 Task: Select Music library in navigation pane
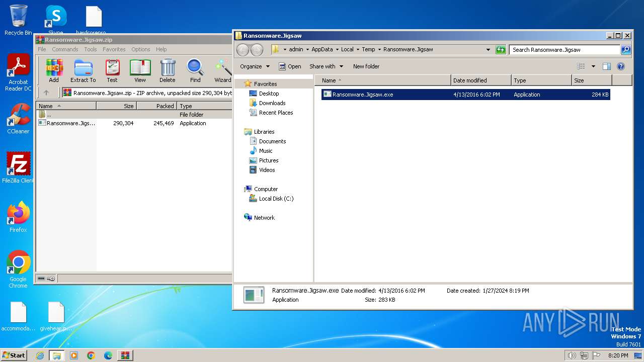[266, 151]
